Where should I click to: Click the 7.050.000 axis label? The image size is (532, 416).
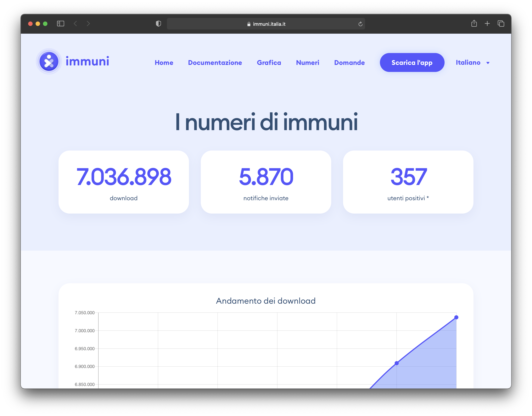tap(84, 313)
